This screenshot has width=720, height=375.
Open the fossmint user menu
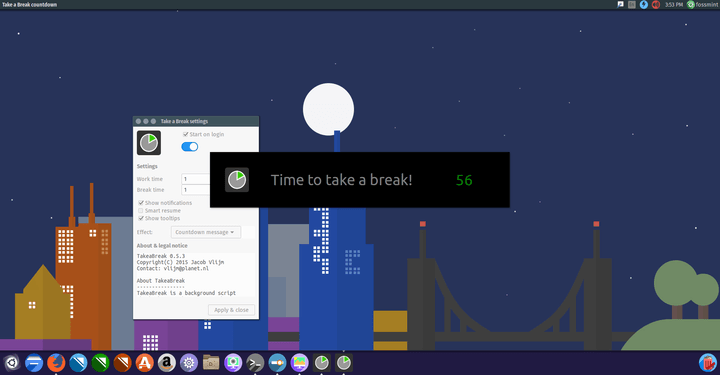(703, 5)
